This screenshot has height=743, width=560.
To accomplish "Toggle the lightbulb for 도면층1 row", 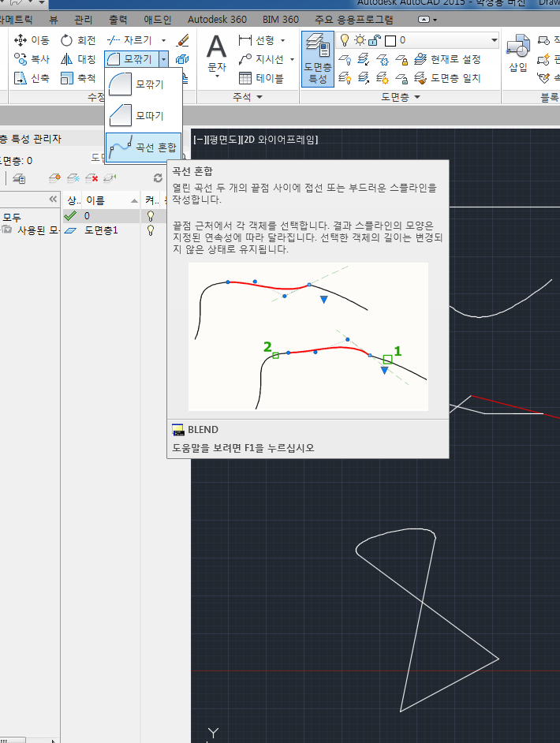I will (x=151, y=231).
